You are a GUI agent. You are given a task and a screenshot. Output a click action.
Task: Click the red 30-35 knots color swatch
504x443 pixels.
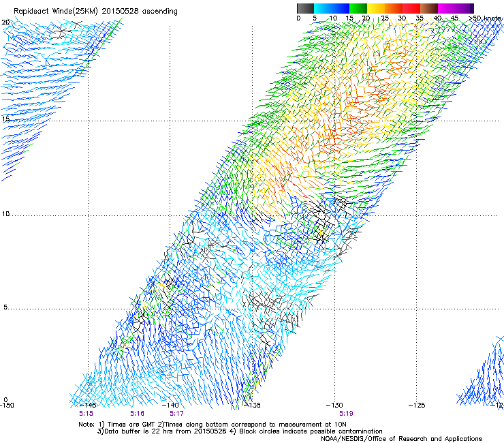[411, 8]
